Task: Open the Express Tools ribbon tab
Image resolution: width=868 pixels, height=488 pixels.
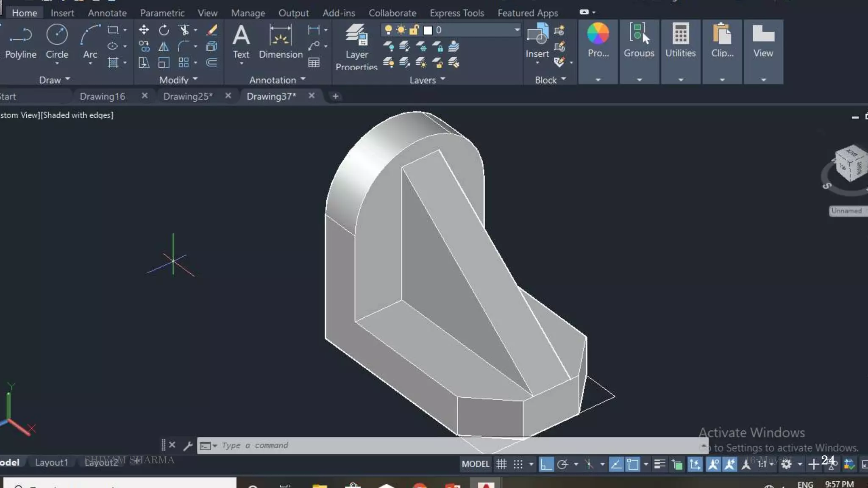Action: [x=457, y=13]
